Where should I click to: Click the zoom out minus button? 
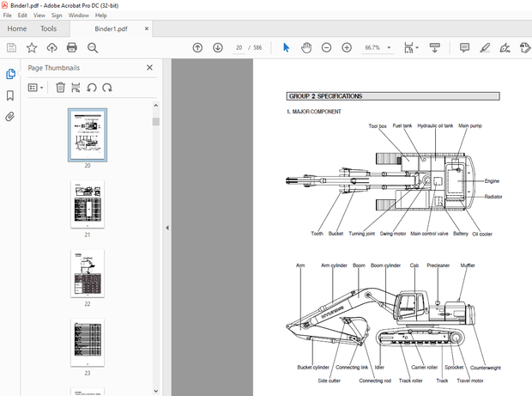326,47
